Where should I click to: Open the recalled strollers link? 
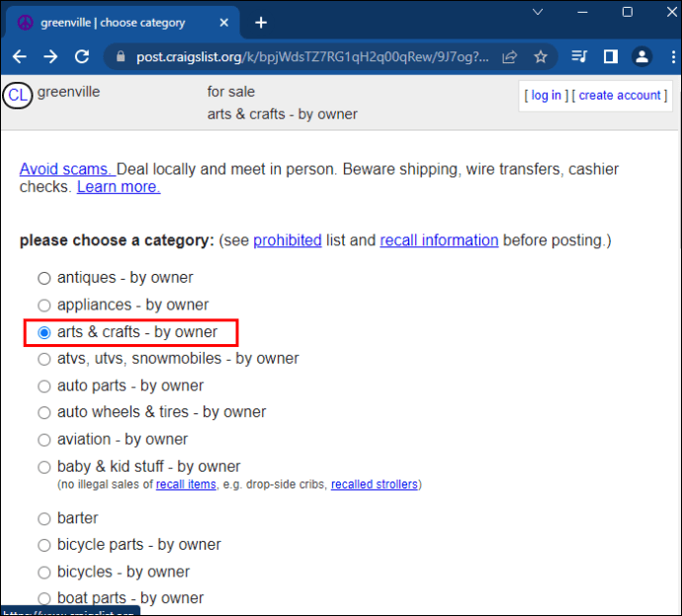click(x=374, y=484)
